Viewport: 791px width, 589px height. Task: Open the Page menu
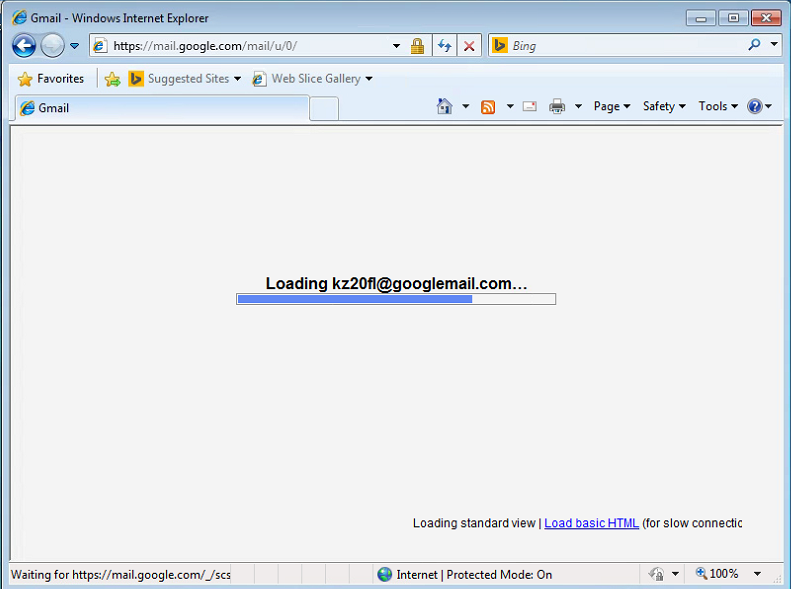coord(612,106)
